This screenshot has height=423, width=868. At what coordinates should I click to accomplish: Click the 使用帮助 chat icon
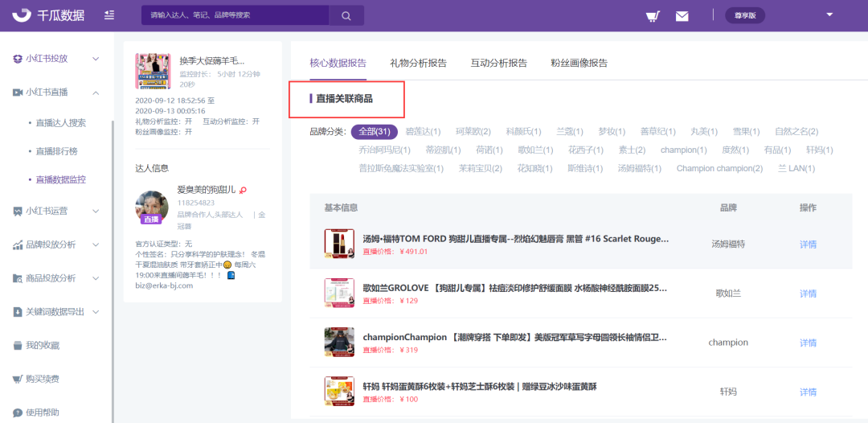[x=17, y=413]
